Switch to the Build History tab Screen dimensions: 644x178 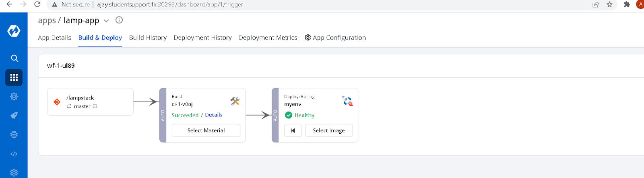click(148, 37)
